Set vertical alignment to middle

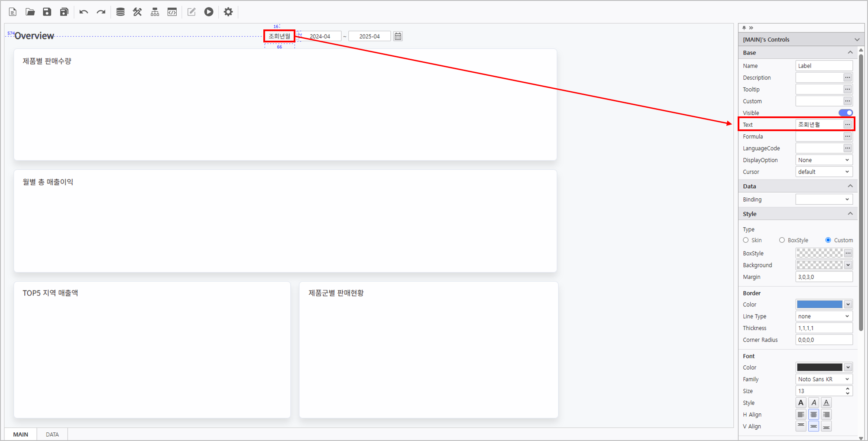pos(814,426)
